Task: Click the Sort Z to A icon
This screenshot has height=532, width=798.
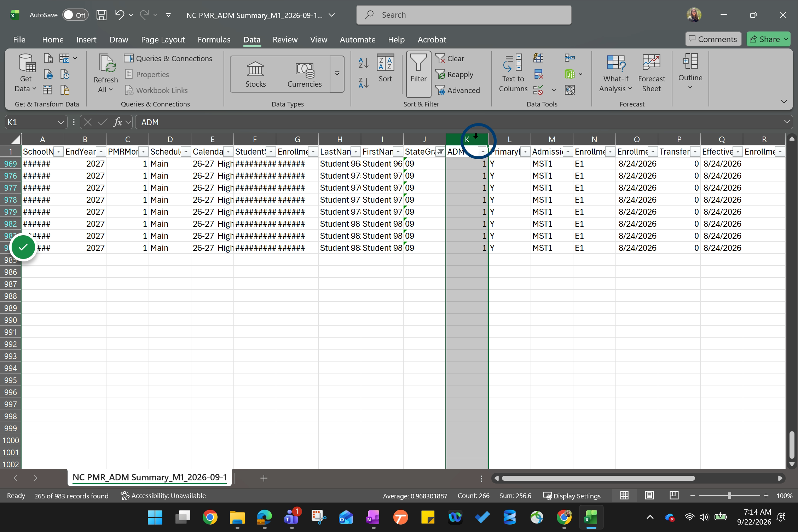Action: click(363, 83)
